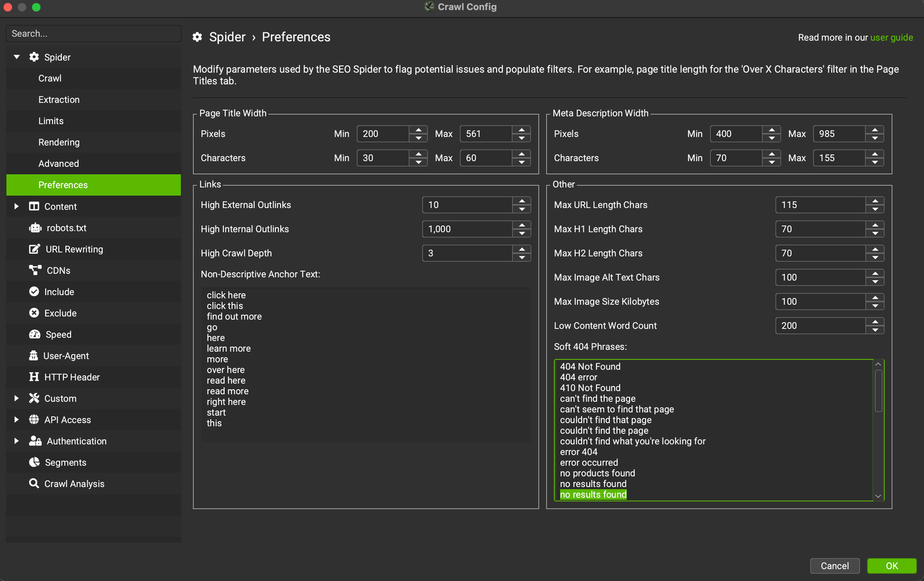Click the Crawl Analysis magnifier icon
The width and height of the screenshot is (924, 581).
pyautogui.click(x=34, y=483)
